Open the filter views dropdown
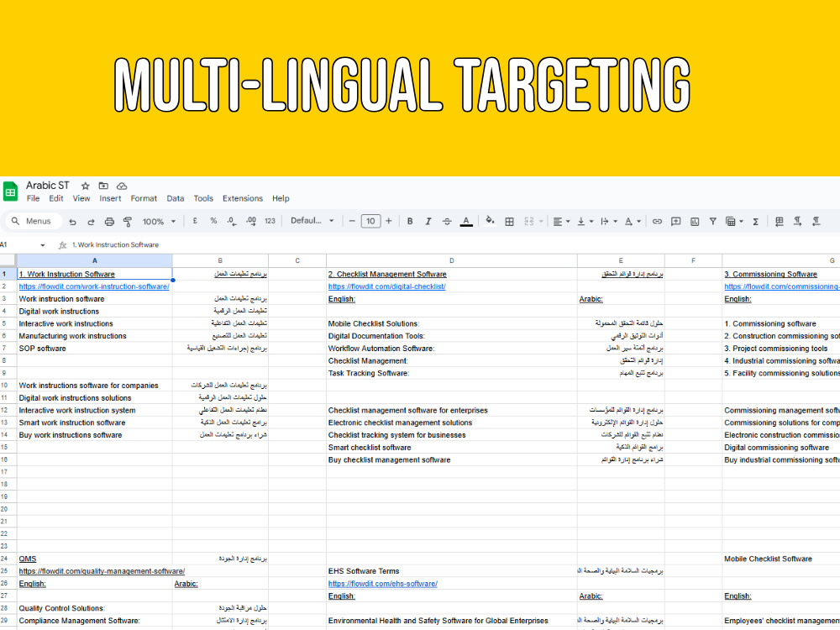840x630 pixels. pos(734,221)
